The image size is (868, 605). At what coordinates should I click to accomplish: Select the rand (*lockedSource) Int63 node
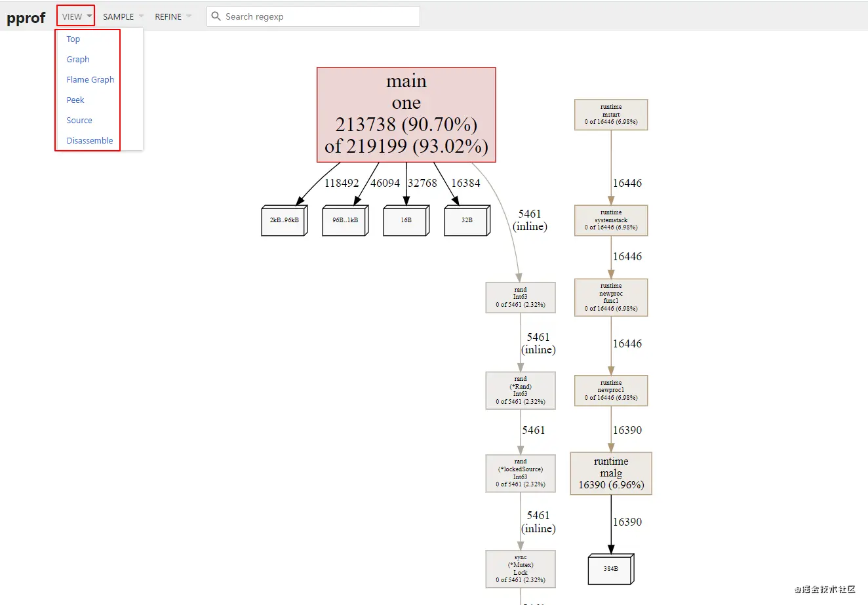tap(521, 473)
